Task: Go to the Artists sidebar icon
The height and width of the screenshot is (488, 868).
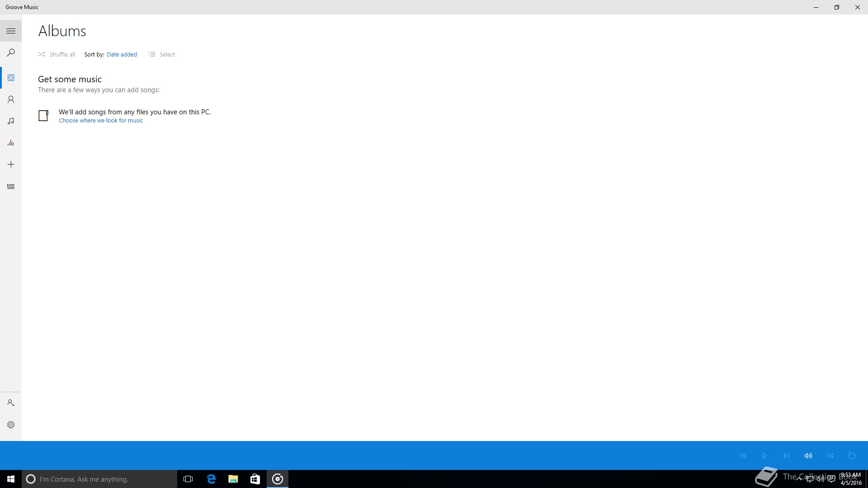Action: pyautogui.click(x=11, y=99)
